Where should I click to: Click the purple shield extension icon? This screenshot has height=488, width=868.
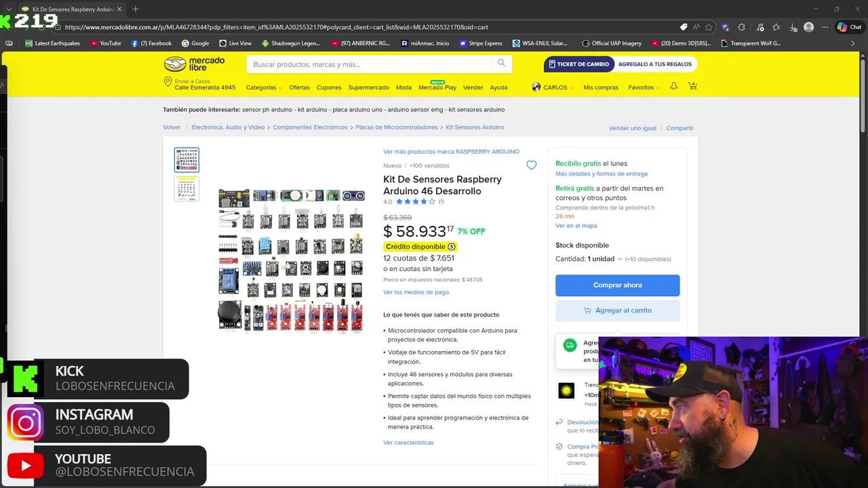point(726,27)
